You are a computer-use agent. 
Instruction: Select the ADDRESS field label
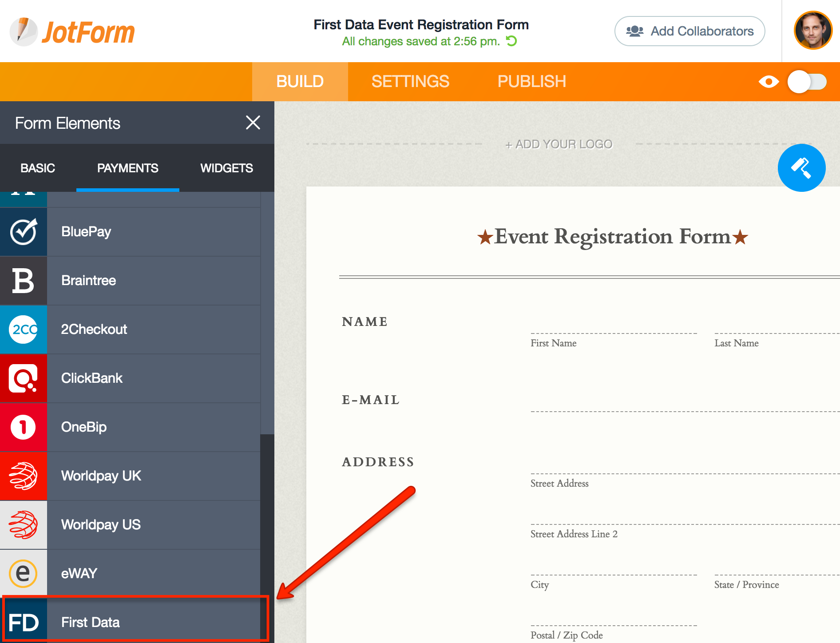pyautogui.click(x=378, y=462)
